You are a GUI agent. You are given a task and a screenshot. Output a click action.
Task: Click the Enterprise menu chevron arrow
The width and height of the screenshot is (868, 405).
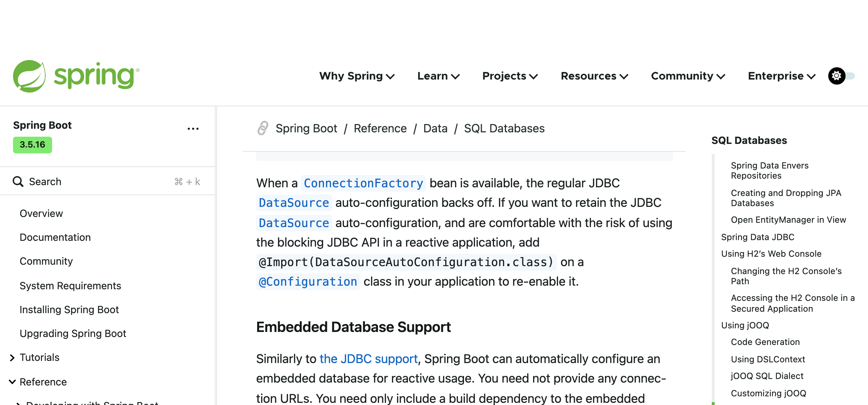tap(811, 77)
